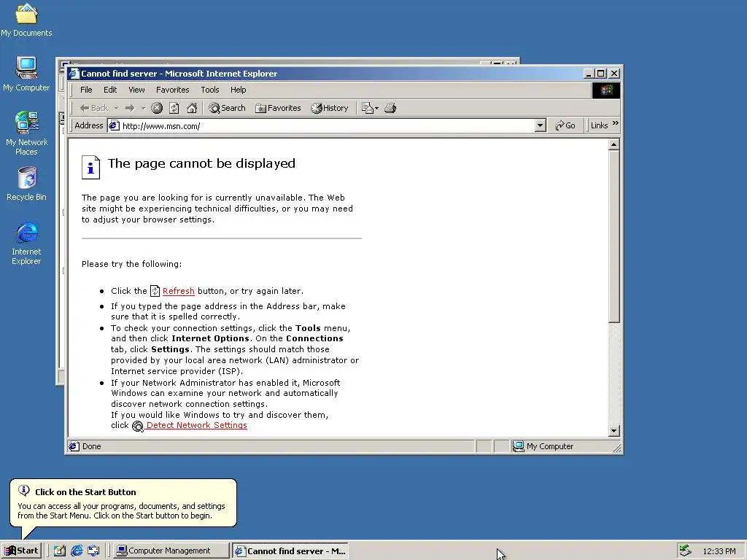
Task: Click the system tray network icon
Action: 685,551
